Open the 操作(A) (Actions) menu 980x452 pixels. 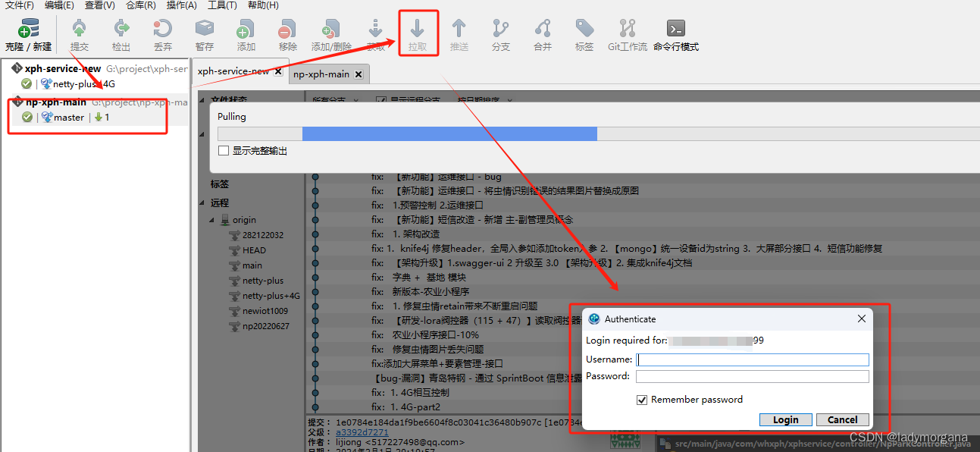click(x=182, y=5)
